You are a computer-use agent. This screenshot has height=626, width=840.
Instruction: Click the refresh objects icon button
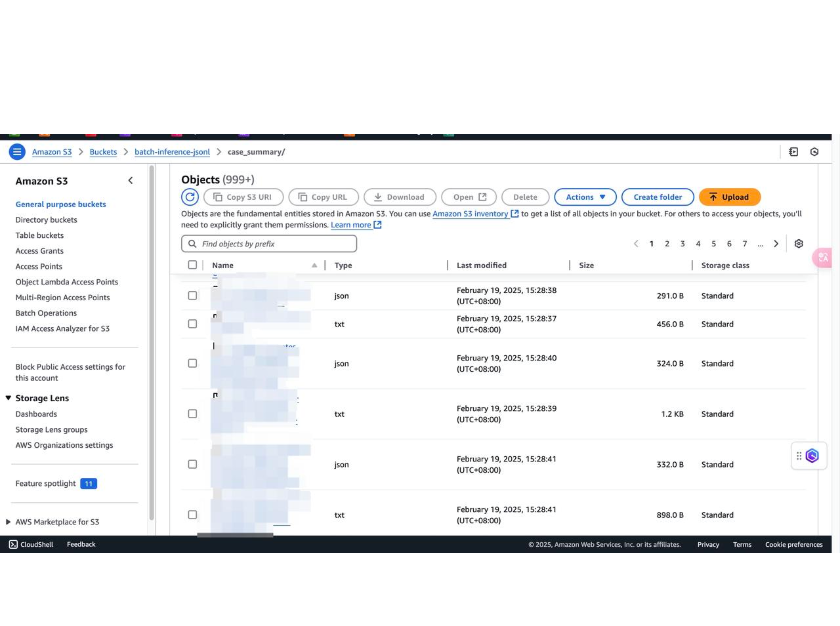[x=190, y=197]
